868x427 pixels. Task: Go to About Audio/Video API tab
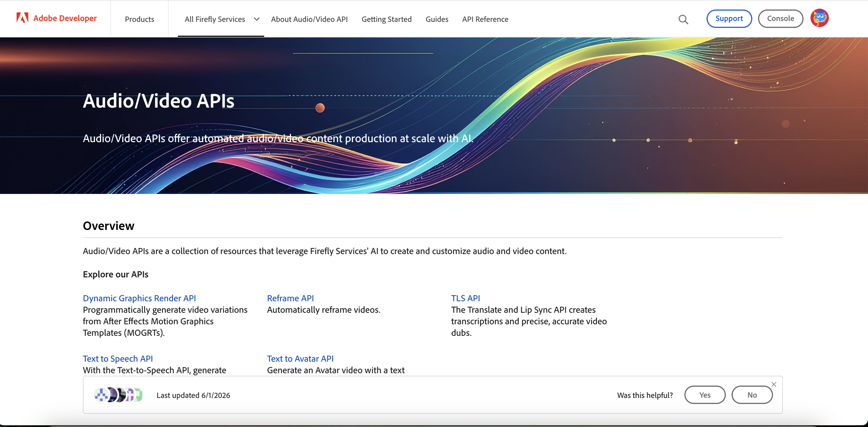click(309, 19)
